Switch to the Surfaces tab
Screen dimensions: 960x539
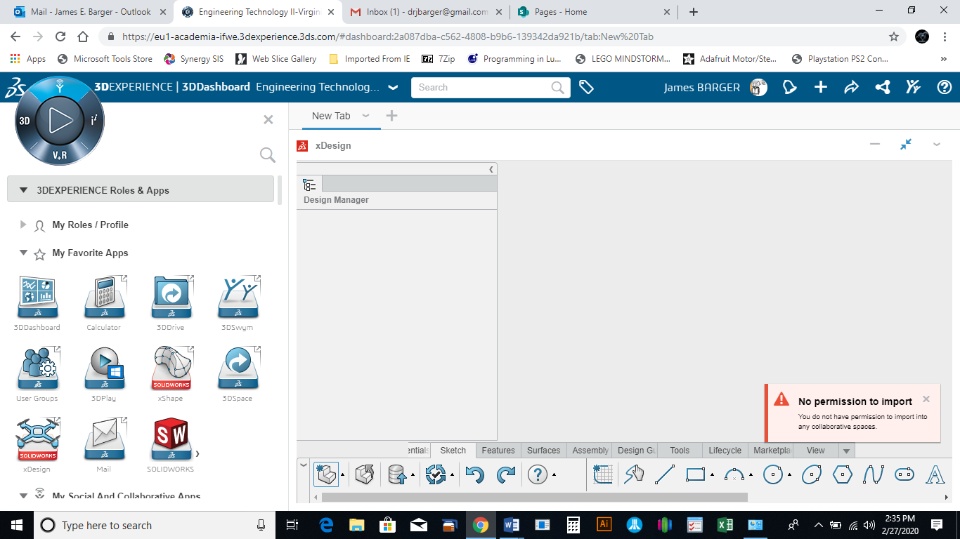click(x=543, y=450)
